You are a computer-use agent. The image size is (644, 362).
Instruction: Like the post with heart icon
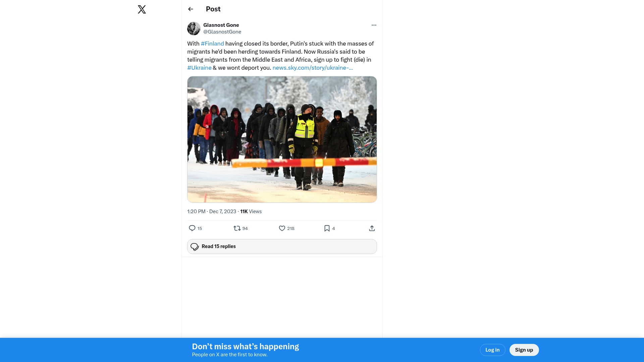282,228
